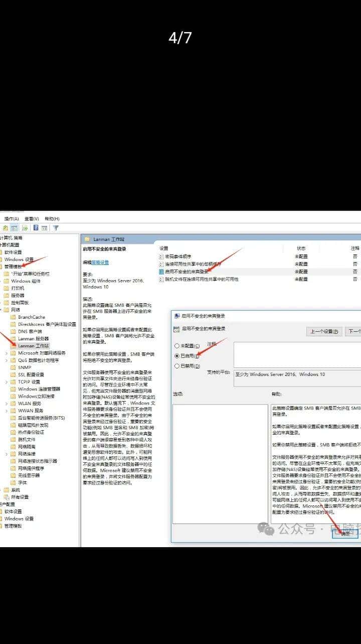Image resolution: width=361 pixels, height=644 pixels.
Task: Select the 脱机文件 folder
Action: coord(27,439)
